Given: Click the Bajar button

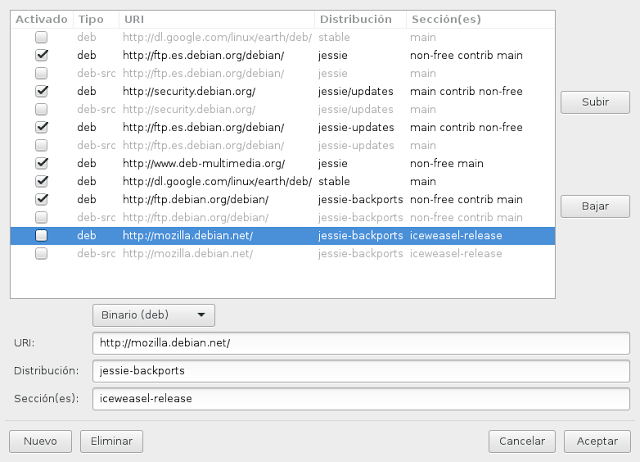Looking at the screenshot, I should click(594, 207).
